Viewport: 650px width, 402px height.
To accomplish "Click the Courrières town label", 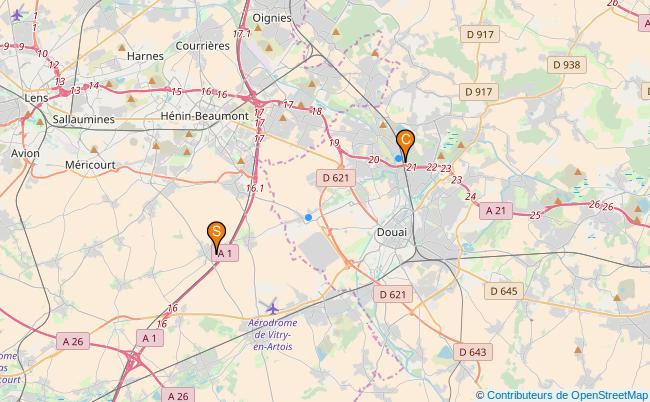I will (x=202, y=46).
